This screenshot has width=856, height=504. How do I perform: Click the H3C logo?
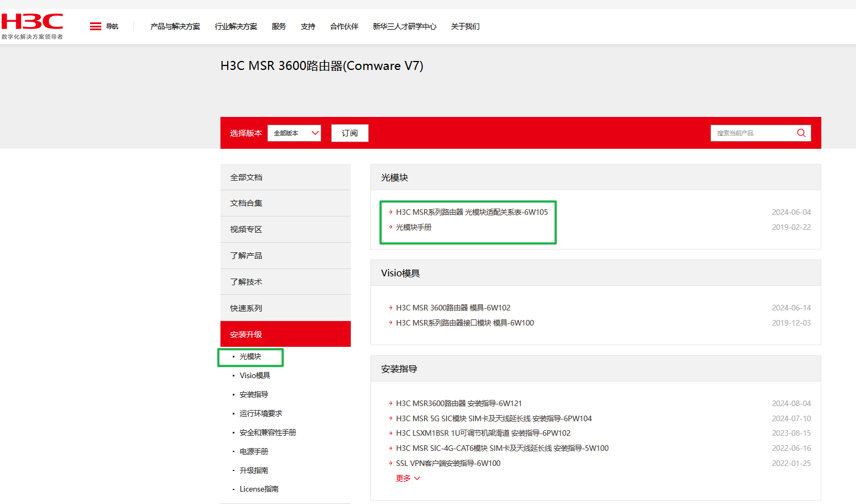[32, 26]
